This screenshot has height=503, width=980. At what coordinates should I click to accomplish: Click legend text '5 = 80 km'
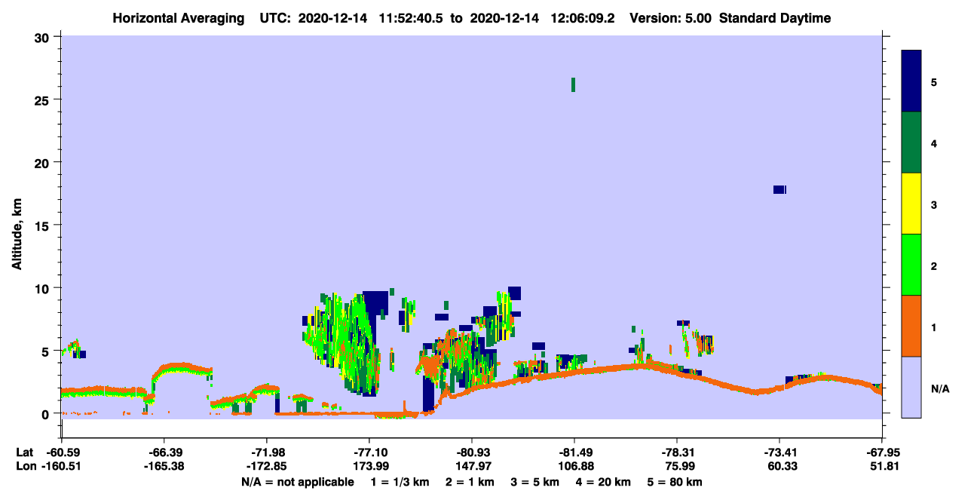(x=675, y=482)
